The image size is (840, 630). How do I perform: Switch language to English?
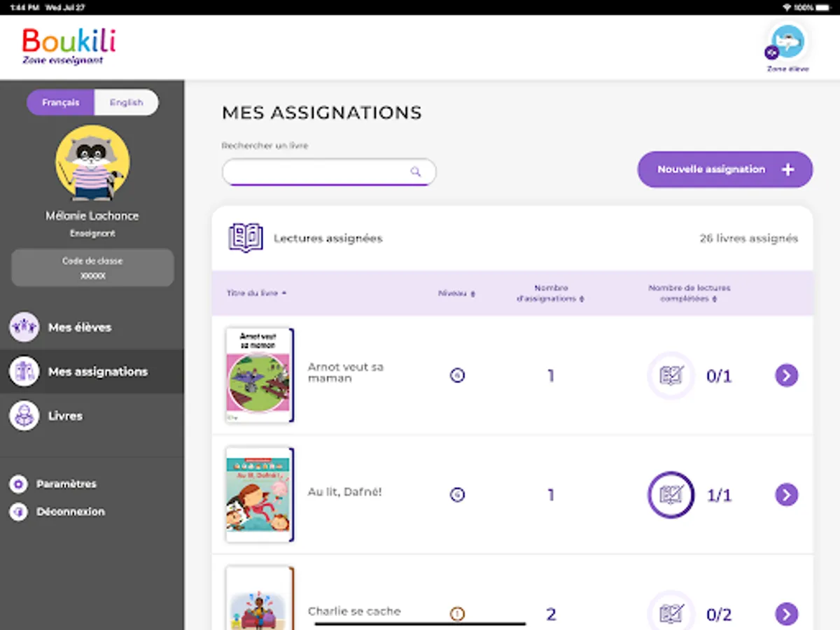[126, 102]
